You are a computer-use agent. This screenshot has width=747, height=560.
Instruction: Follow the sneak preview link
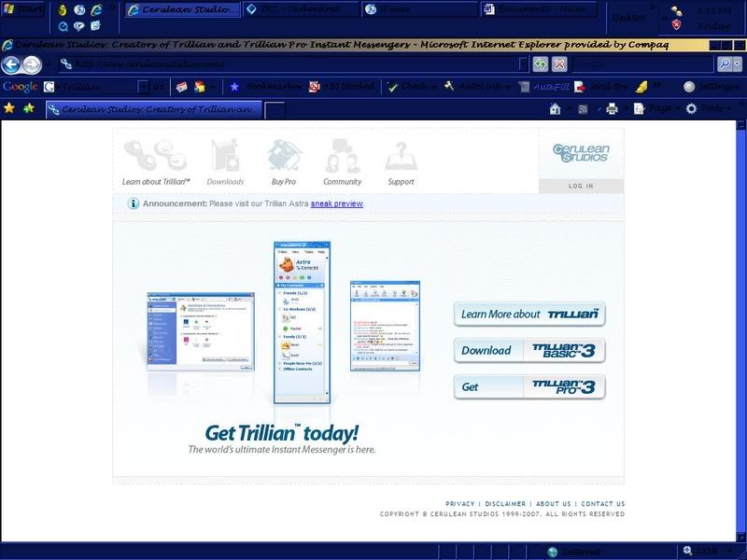336,203
